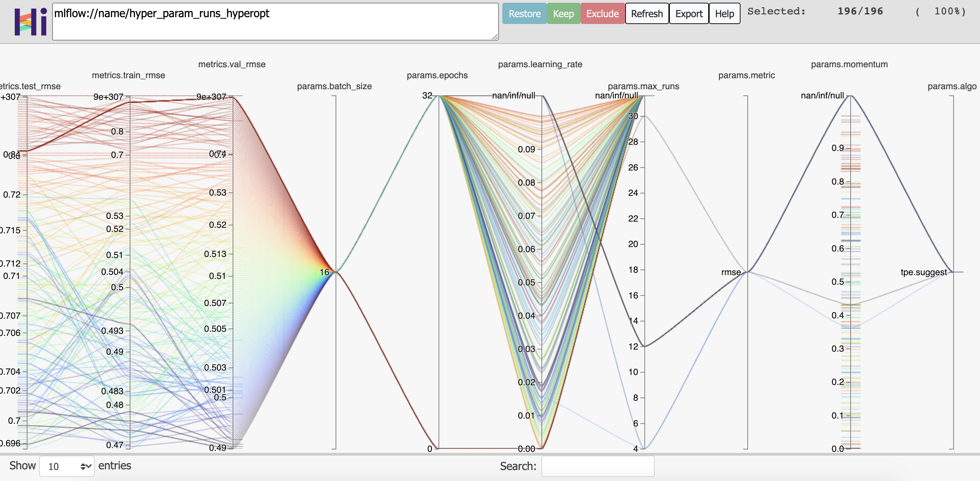Click the HiPlot logo icon
980x481 pixels.
tap(31, 22)
